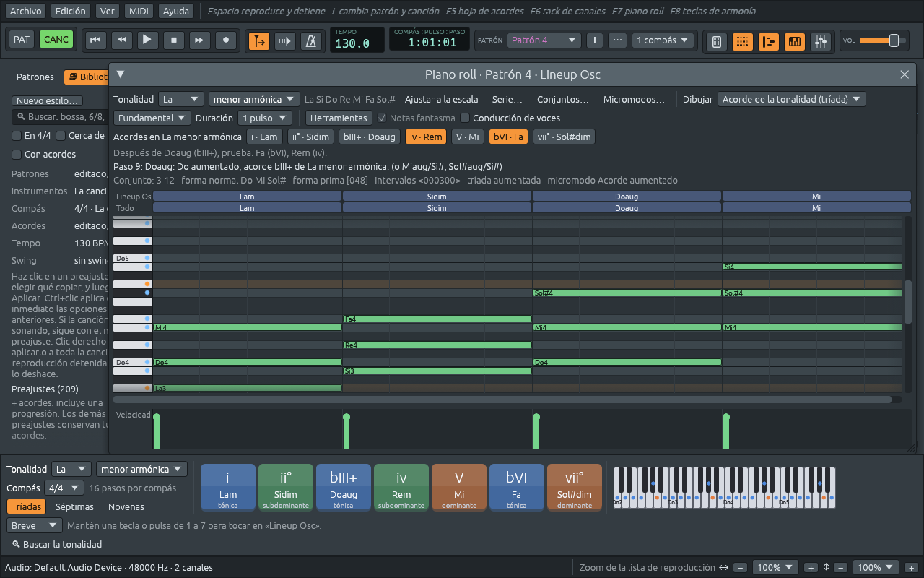Switch to the Patrones tab

(x=35, y=77)
